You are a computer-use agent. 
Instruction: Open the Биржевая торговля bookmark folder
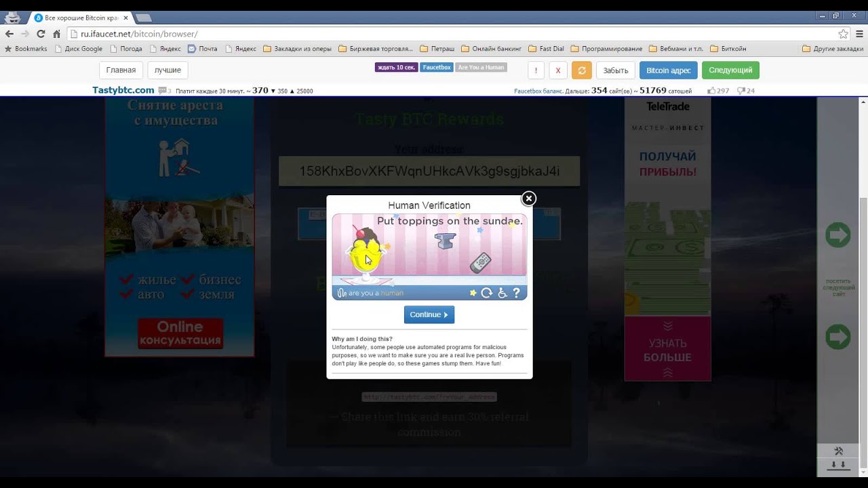(x=376, y=49)
